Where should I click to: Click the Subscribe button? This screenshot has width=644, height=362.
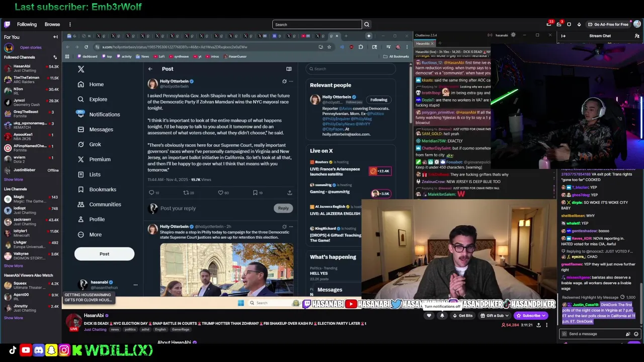coord(531,316)
